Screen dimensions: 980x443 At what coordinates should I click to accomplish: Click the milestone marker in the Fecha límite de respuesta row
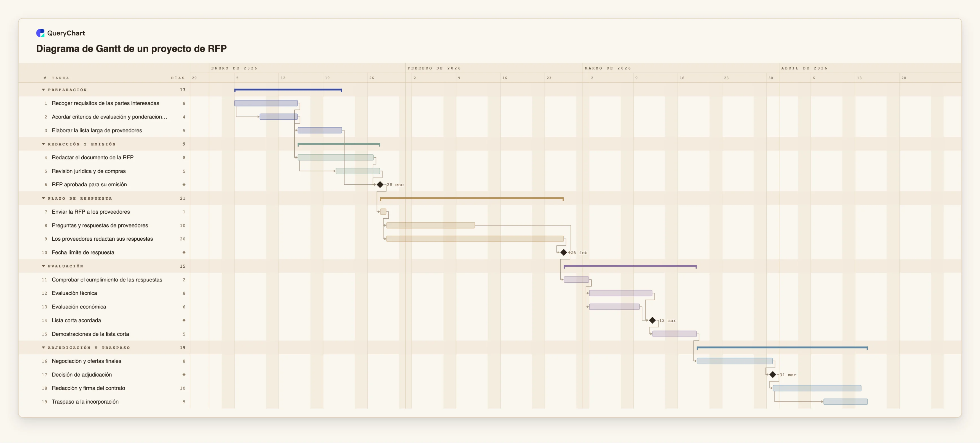point(184,252)
